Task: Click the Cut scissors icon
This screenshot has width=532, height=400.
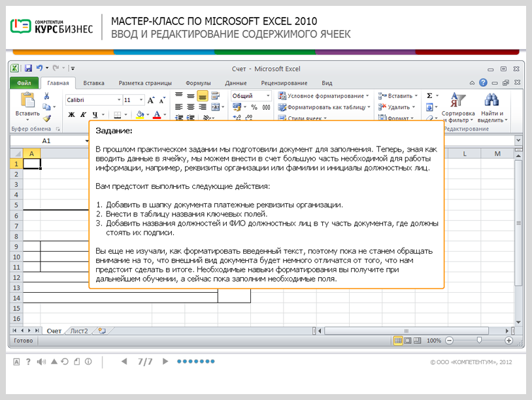Action: pos(46,95)
